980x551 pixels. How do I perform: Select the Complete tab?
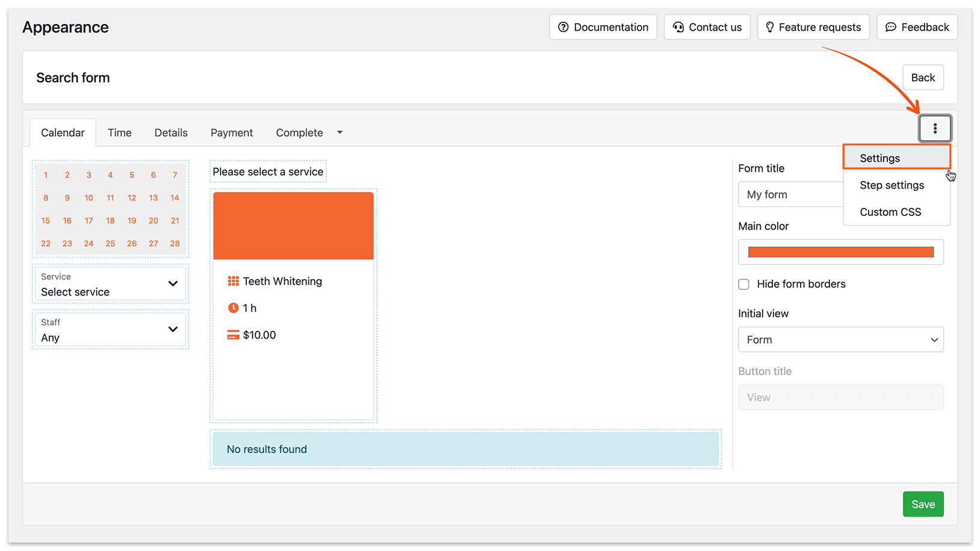299,132
